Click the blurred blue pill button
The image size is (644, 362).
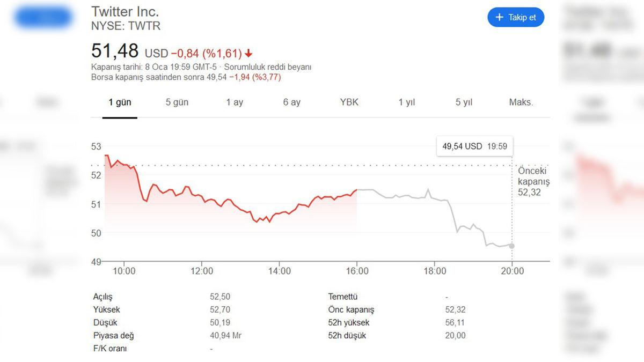(x=43, y=18)
